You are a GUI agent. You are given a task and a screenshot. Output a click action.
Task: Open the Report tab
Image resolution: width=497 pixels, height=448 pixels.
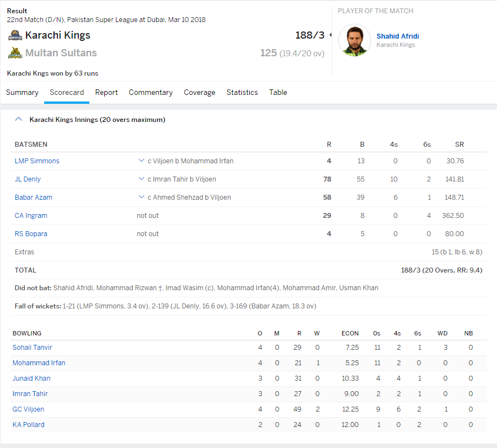click(106, 93)
